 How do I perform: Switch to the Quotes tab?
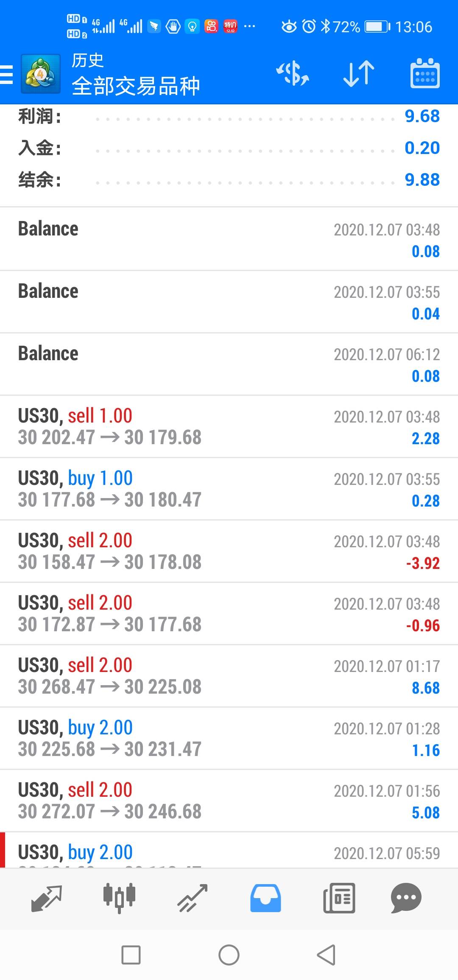coord(47,898)
